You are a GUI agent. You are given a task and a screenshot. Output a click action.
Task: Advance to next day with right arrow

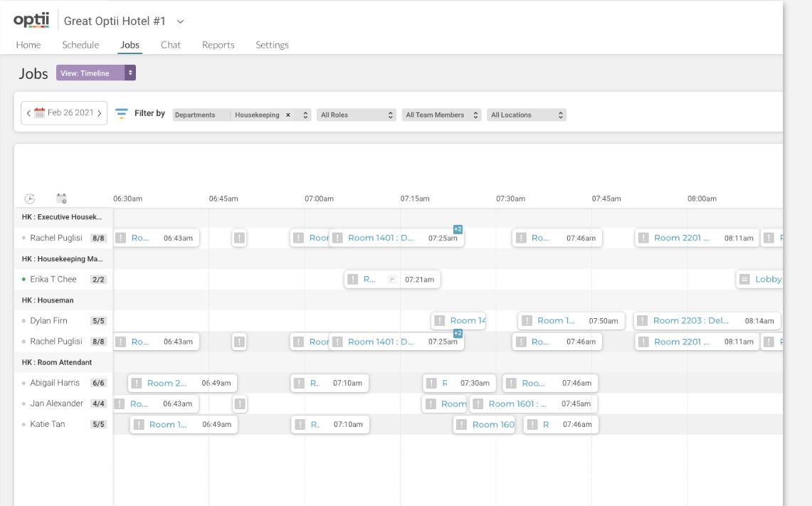(100, 113)
